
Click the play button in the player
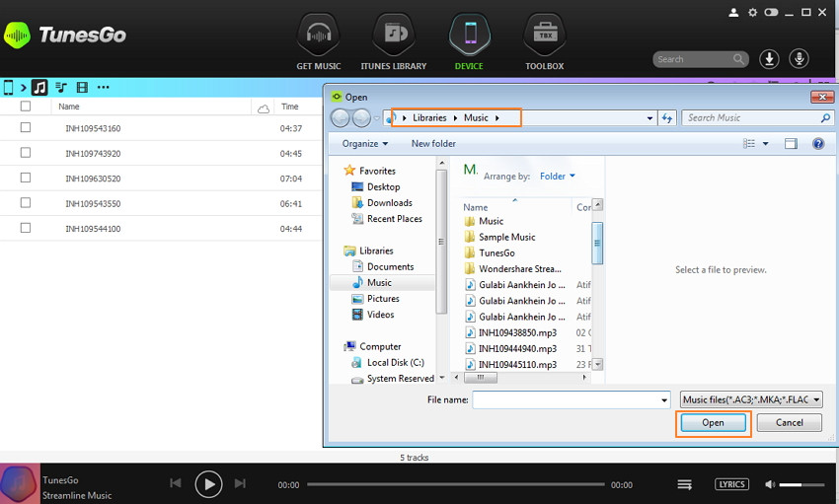tap(208, 484)
